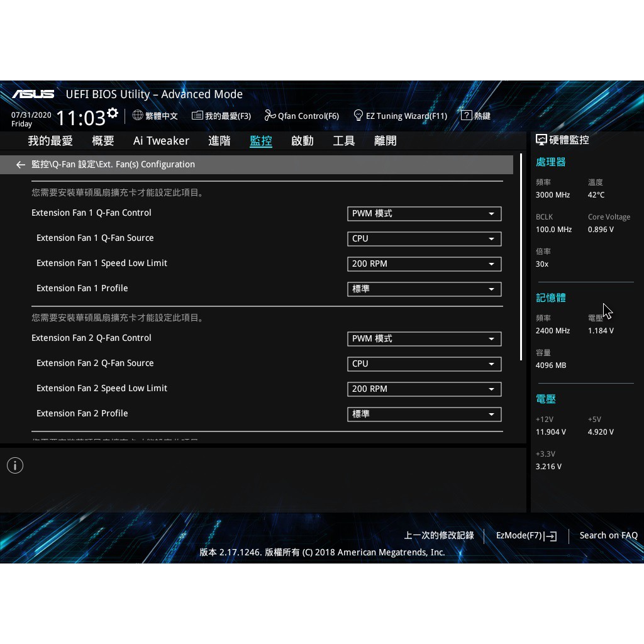Switch to EzMode (F7)

click(526, 536)
